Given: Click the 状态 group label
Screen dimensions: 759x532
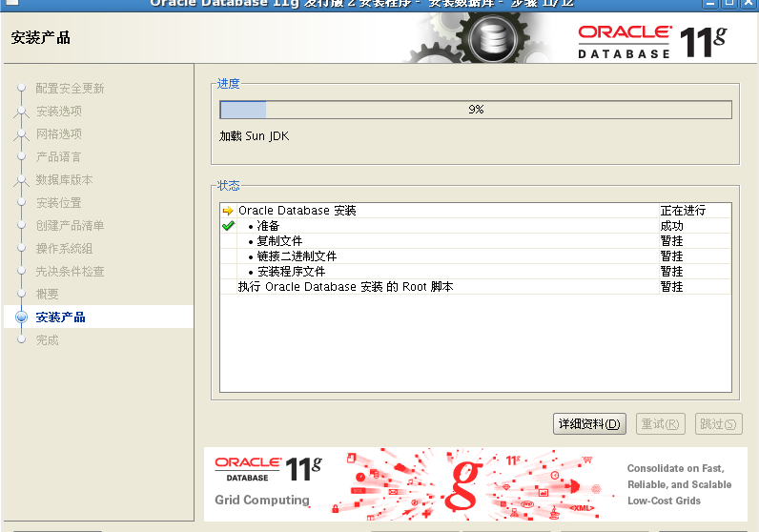Looking at the screenshot, I should pyautogui.click(x=229, y=185).
